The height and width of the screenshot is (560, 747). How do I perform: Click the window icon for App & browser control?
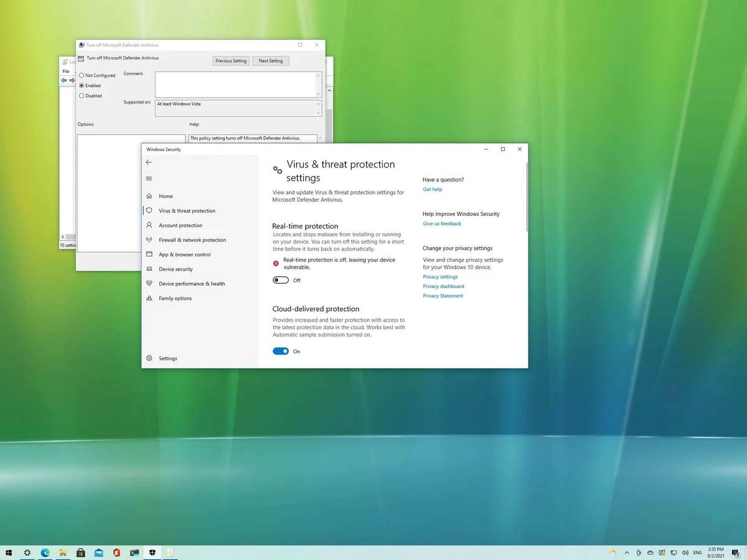click(x=149, y=254)
